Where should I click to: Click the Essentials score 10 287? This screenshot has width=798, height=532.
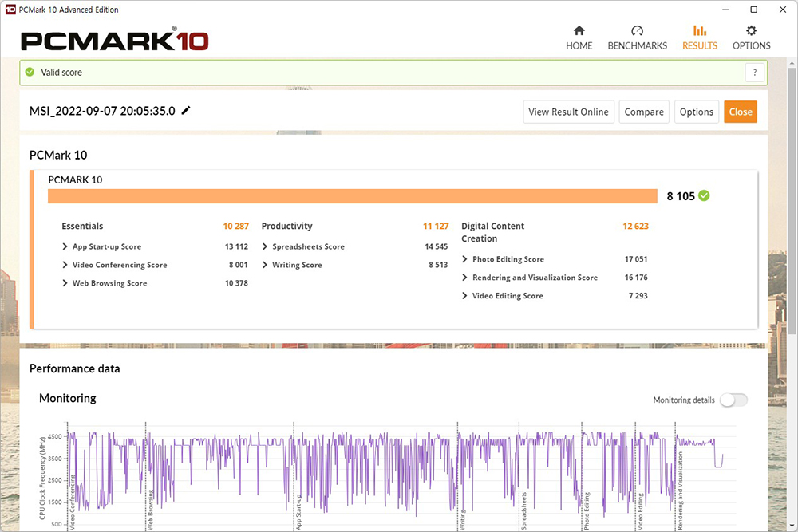(235, 227)
